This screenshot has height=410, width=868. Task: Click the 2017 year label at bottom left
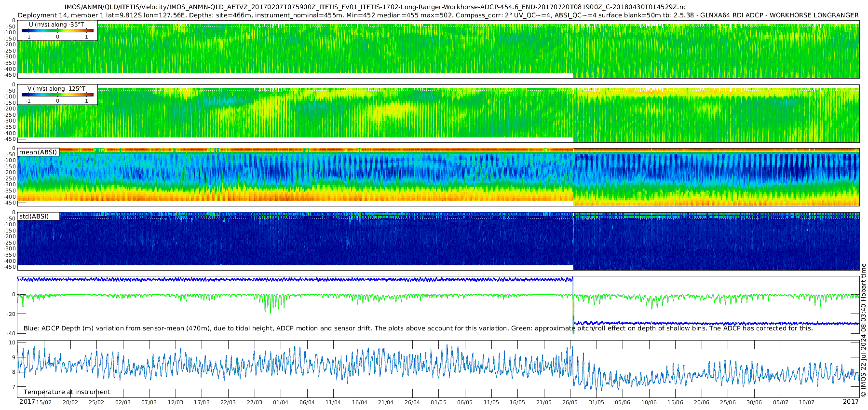point(27,402)
